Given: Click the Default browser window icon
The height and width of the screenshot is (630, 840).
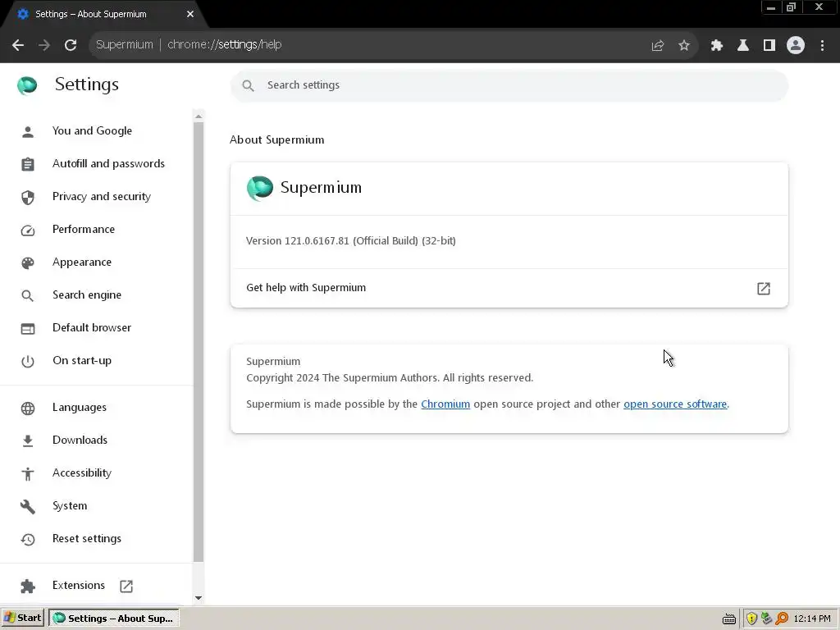Looking at the screenshot, I should (27, 328).
